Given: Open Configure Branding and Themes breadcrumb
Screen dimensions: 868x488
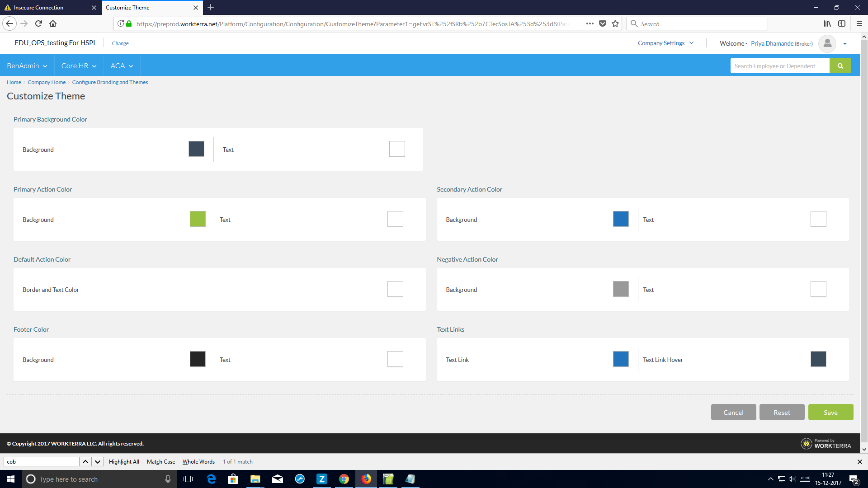Looking at the screenshot, I should [110, 82].
